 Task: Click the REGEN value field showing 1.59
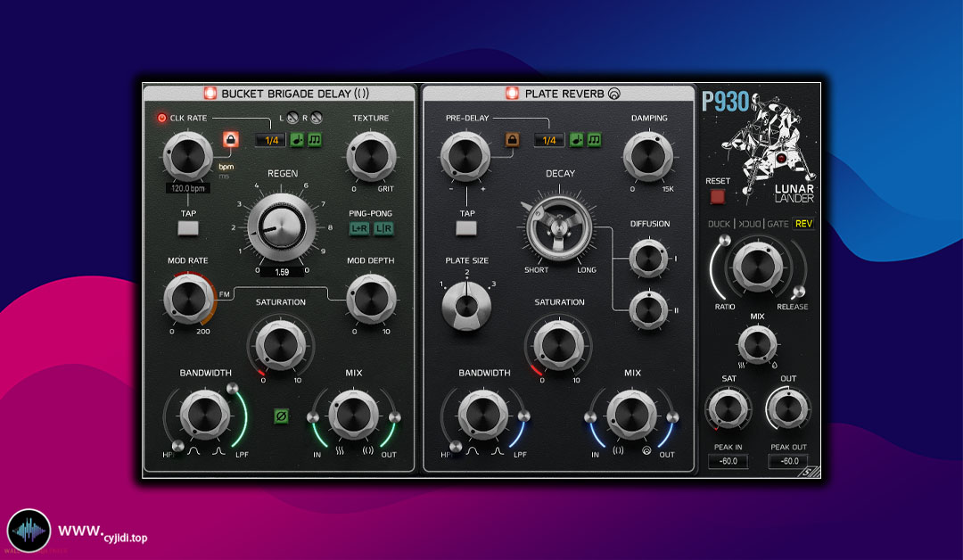[282, 272]
